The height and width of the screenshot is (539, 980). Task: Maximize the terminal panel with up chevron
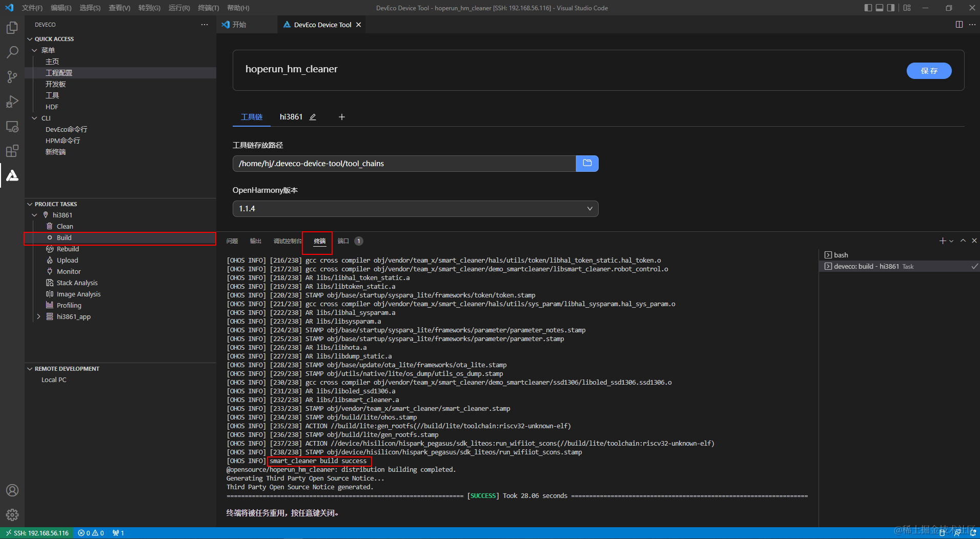[x=963, y=241]
